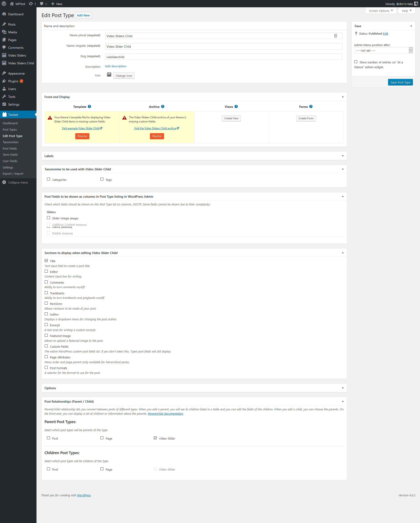This screenshot has width=420, height=523.
Task: Open the WPTest site home icon
Action: [12, 4]
